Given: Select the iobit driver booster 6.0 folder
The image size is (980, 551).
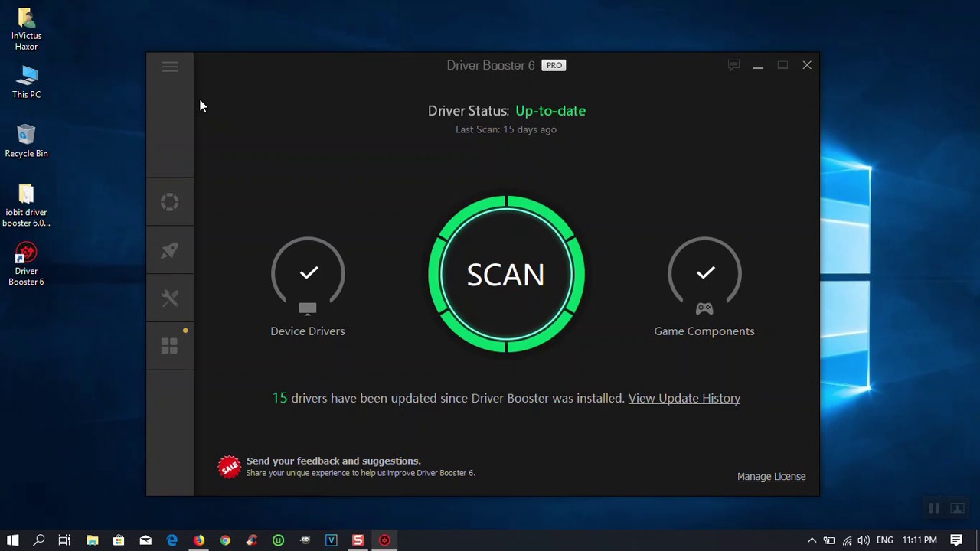Looking at the screenshot, I should (x=26, y=206).
